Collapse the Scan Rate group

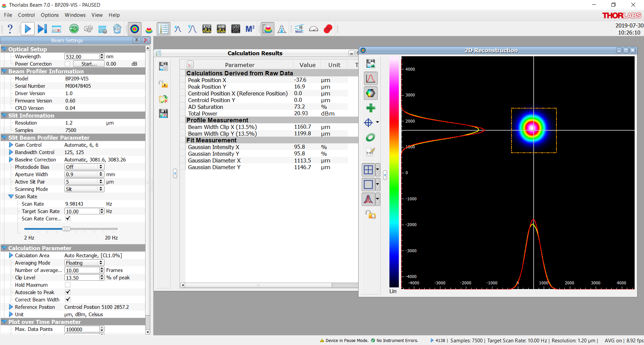coord(11,197)
